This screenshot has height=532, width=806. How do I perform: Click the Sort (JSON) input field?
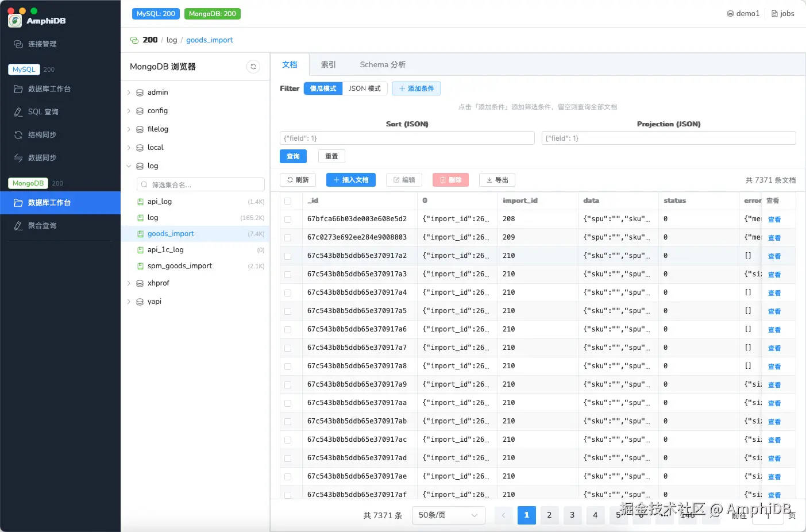407,138
